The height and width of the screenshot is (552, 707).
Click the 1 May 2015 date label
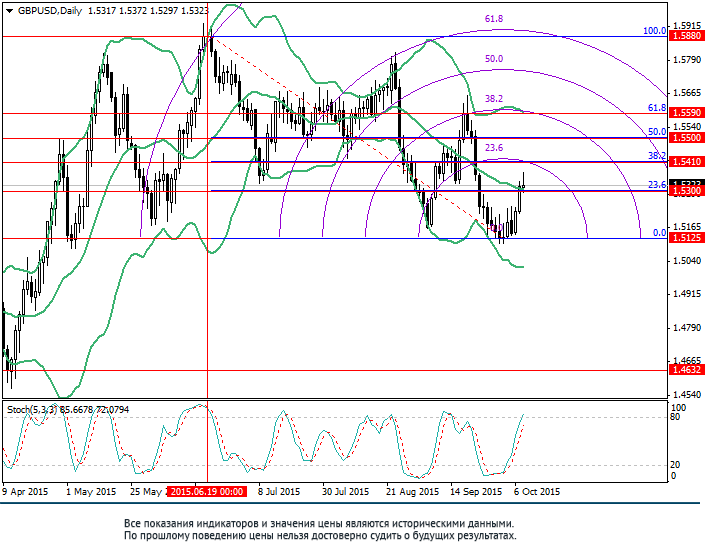pos(91,492)
